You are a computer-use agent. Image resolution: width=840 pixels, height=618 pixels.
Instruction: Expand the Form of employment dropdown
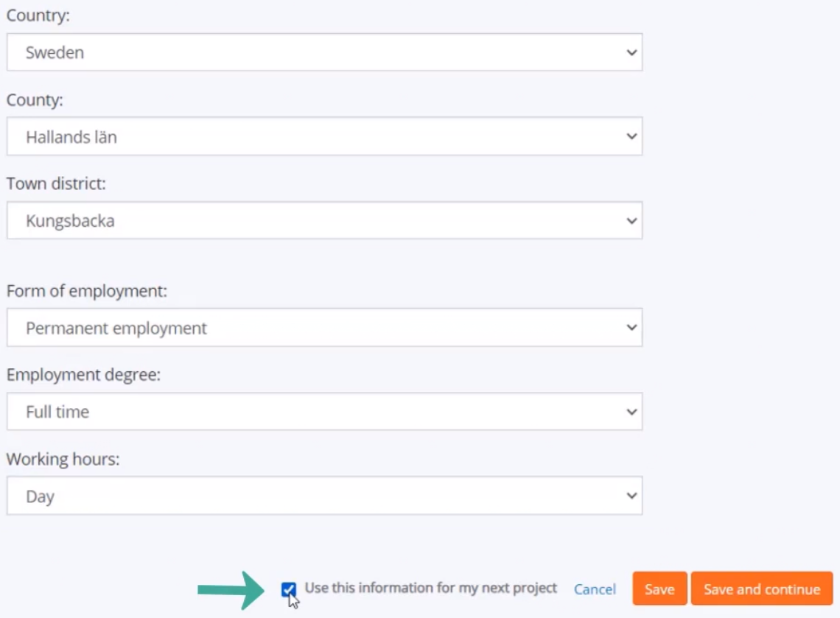coord(325,327)
